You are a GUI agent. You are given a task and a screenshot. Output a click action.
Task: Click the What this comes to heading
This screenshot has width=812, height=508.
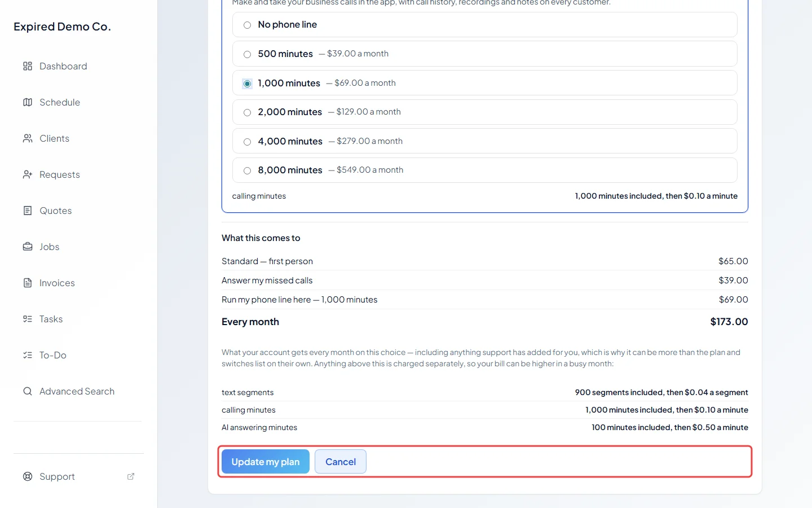click(x=261, y=238)
